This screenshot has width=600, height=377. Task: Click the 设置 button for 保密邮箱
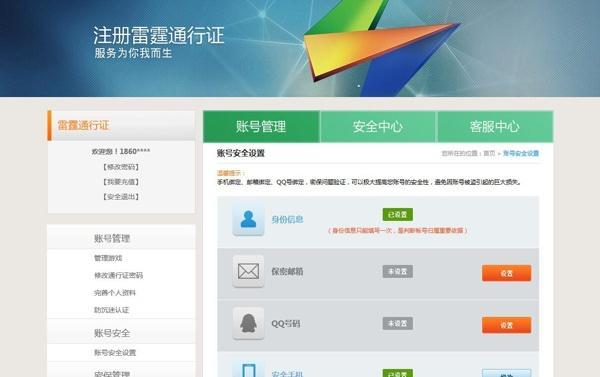coord(506,273)
